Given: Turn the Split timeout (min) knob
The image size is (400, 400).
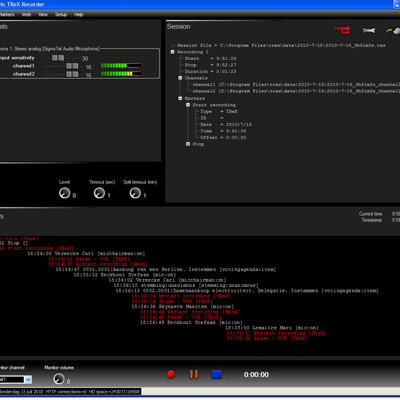Looking at the screenshot, I should (135, 193).
